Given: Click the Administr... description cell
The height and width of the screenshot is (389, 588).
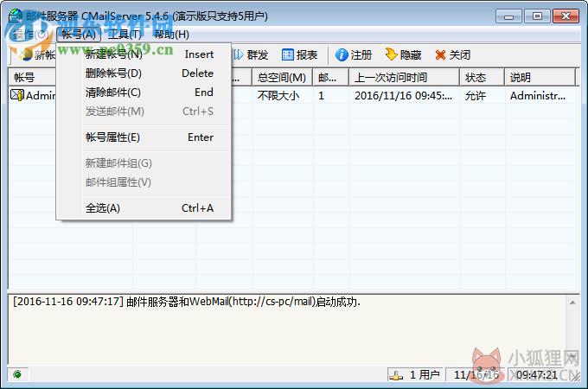Looking at the screenshot, I should pyautogui.click(x=537, y=96).
